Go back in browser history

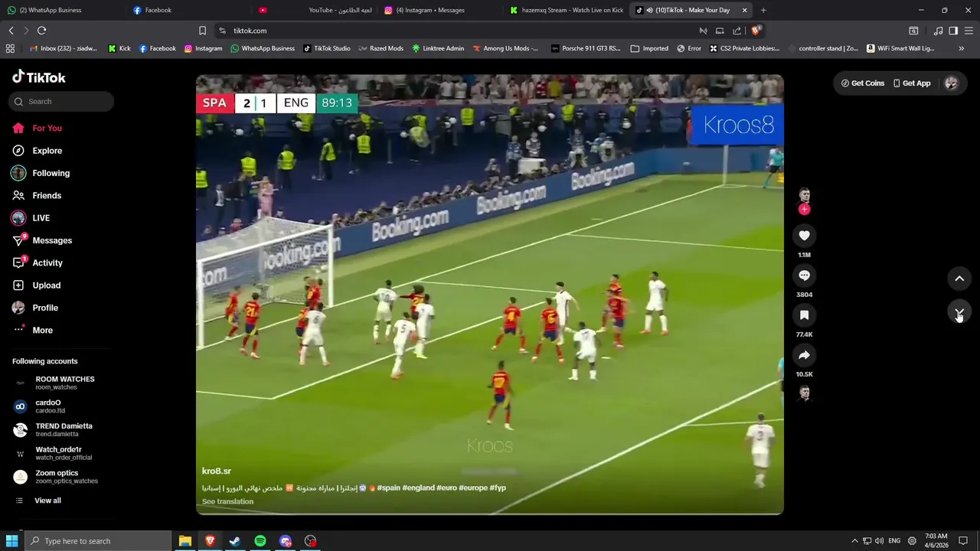pos(11,31)
